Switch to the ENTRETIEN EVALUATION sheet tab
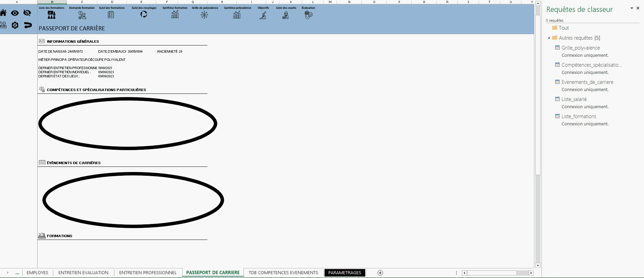This screenshot has height=278, width=644. (x=83, y=273)
